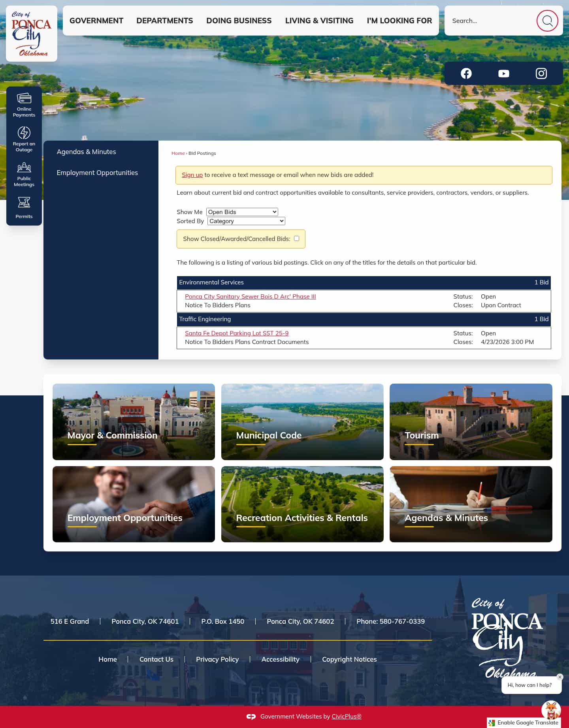Viewport: 569px width, 728px height.
Task: Click the 4/23/2026 3:00 PM closing date
Action: click(507, 342)
